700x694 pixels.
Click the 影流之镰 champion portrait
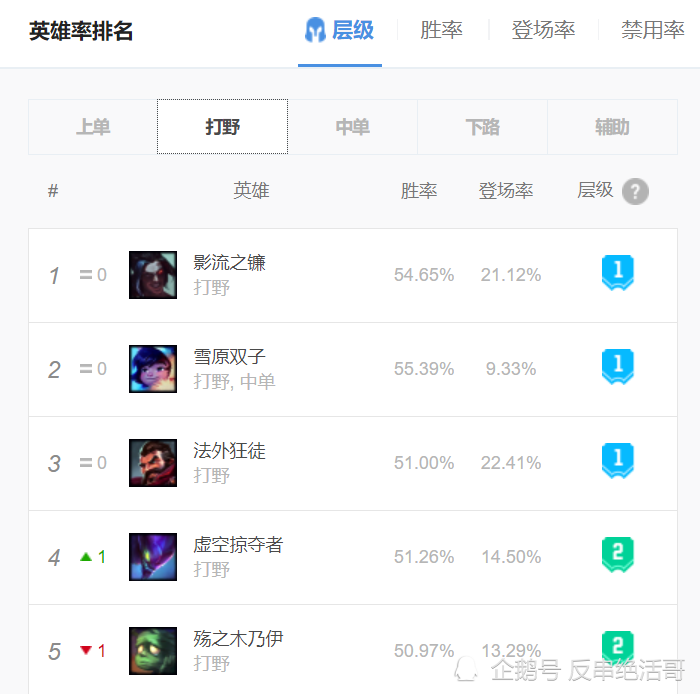(x=153, y=275)
